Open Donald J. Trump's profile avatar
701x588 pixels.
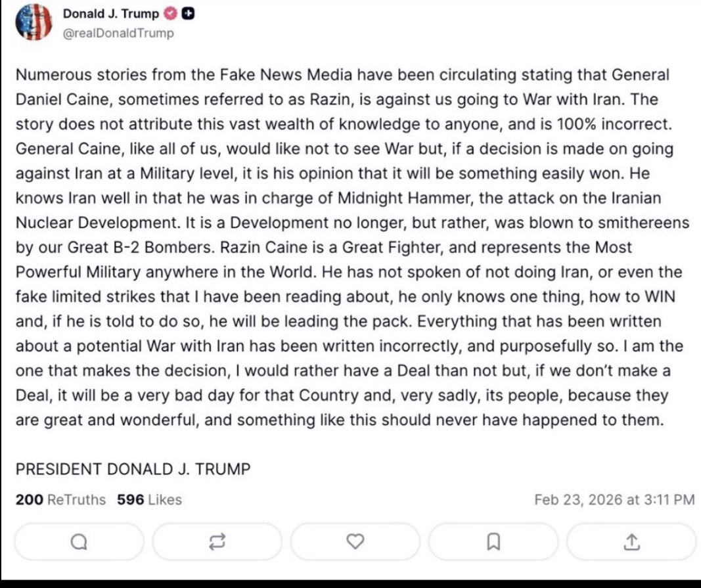click(33, 22)
